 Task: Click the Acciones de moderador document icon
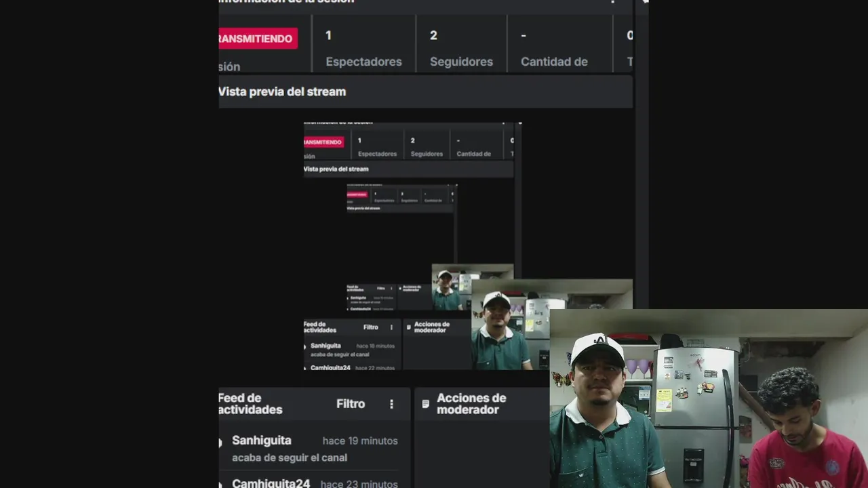click(x=425, y=404)
